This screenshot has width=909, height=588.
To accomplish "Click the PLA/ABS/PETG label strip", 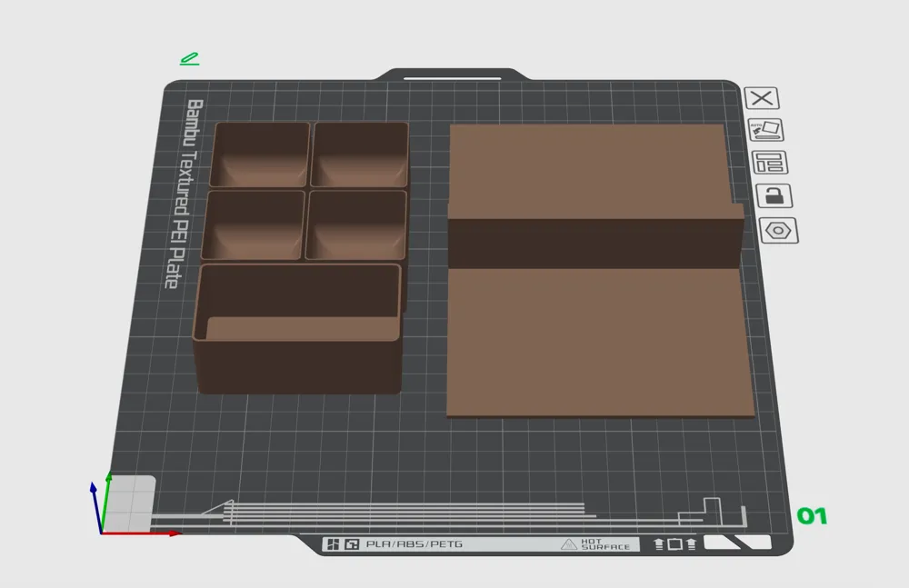I will [x=414, y=544].
